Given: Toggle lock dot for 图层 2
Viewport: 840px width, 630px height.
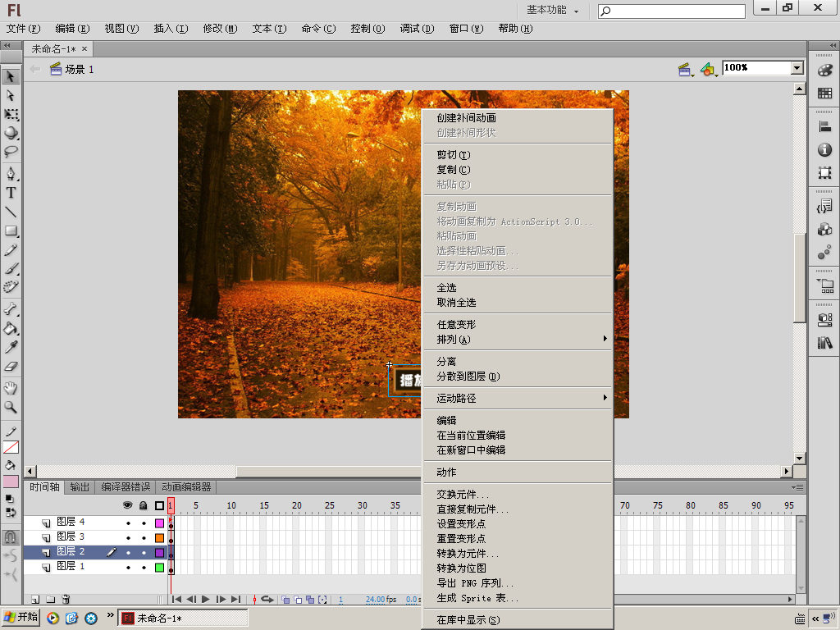Looking at the screenshot, I should pos(144,552).
